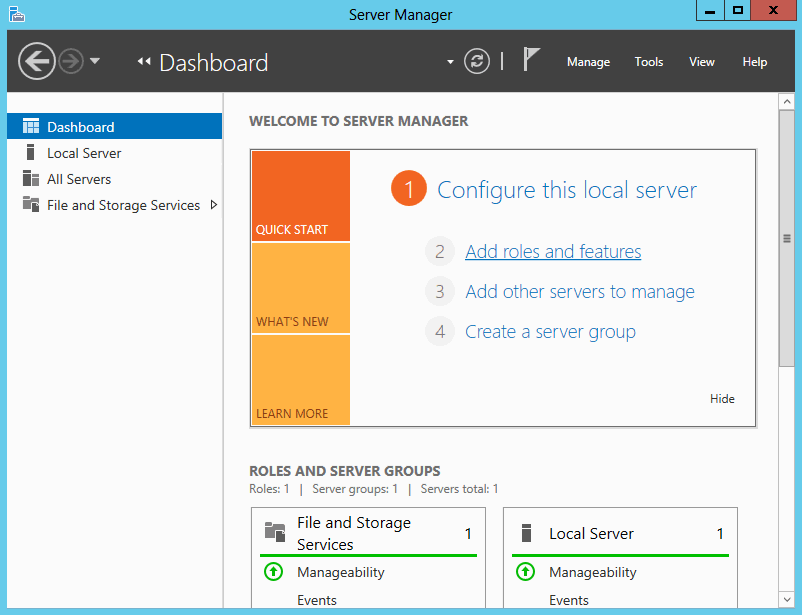
Task: Click the "Server groups: 1" summary text
Action: 355,489
